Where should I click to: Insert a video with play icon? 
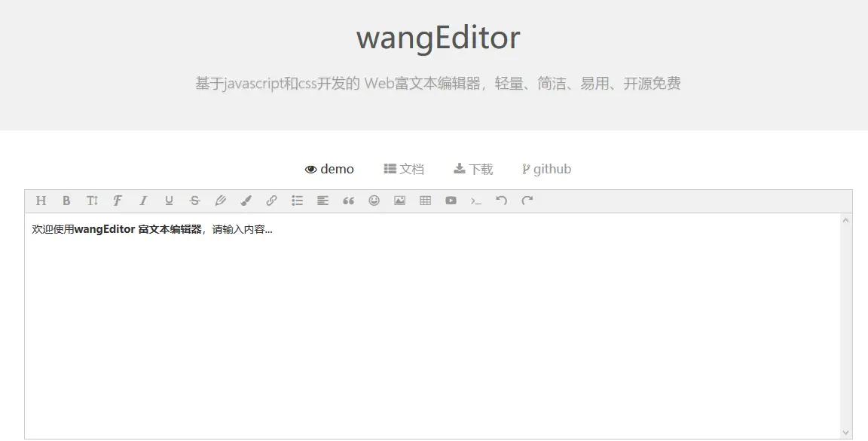click(x=451, y=201)
